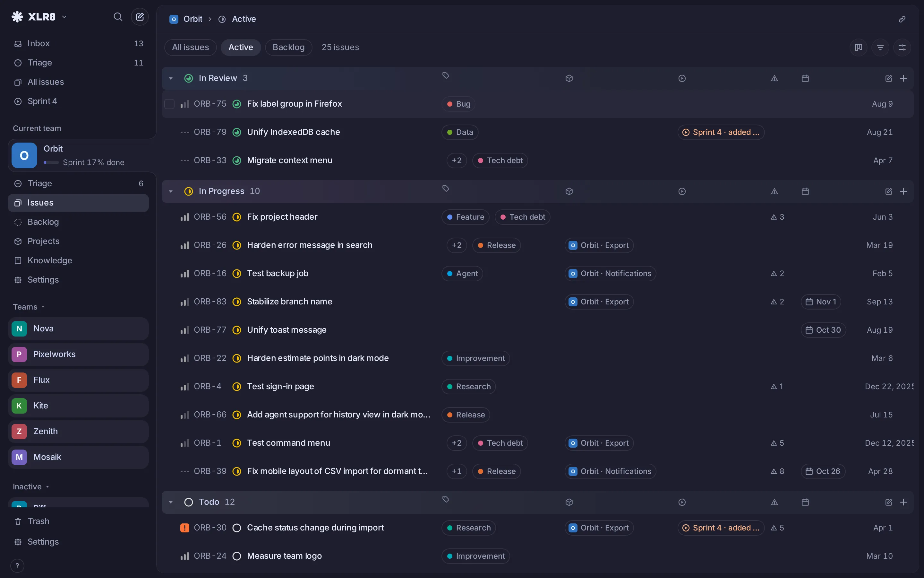Click cycle icon in Todo header
Screen dimensions: 924x578
pyautogui.click(x=682, y=502)
